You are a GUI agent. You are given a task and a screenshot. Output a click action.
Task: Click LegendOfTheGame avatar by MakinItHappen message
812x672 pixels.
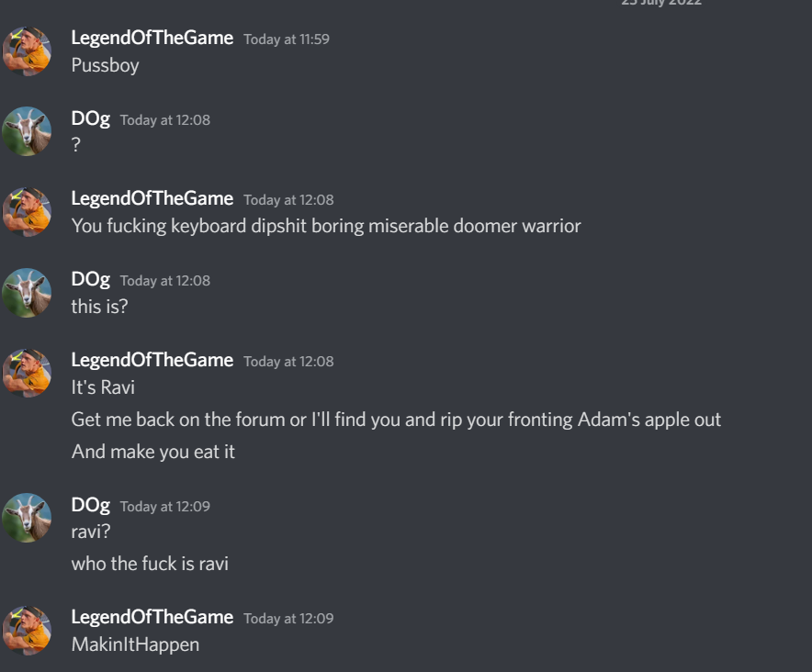(27, 631)
